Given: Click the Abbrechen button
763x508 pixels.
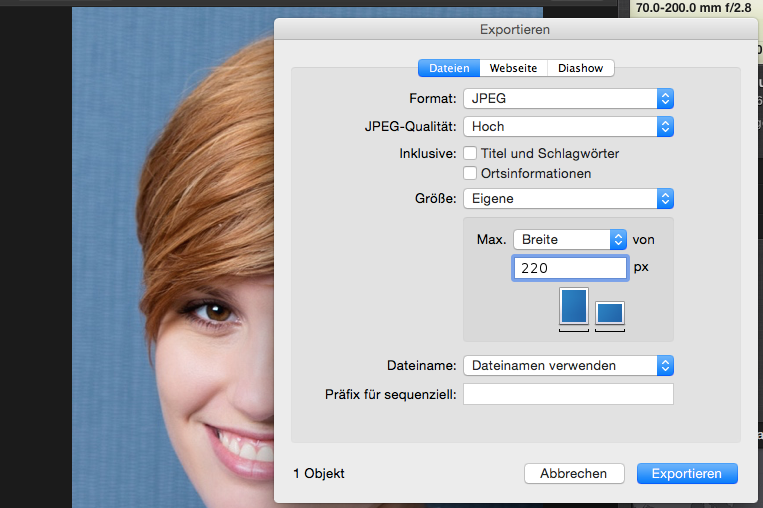Looking at the screenshot, I should pyautogui.click(x=574, y=473).
